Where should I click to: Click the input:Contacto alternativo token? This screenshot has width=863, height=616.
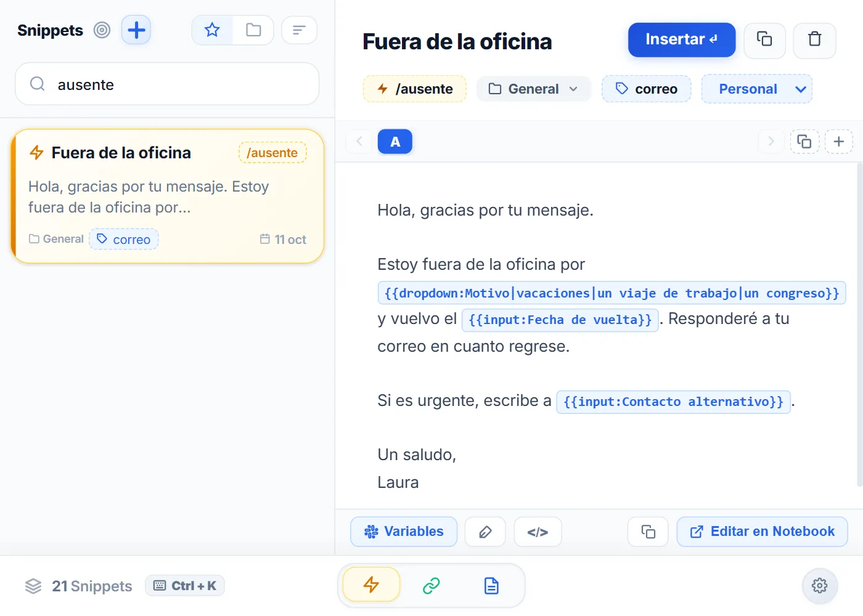click(x=673, y=402)
